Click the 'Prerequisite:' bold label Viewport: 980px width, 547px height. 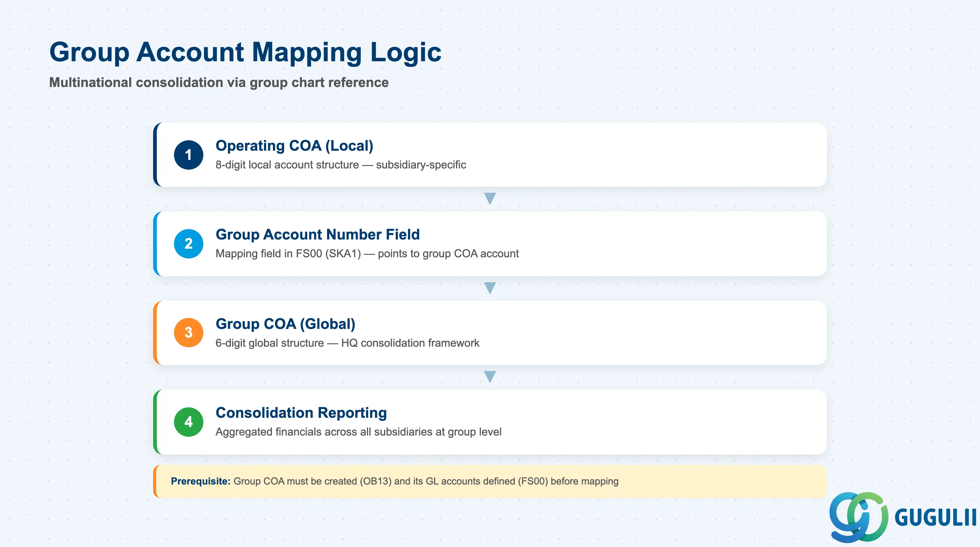point(201,481)
